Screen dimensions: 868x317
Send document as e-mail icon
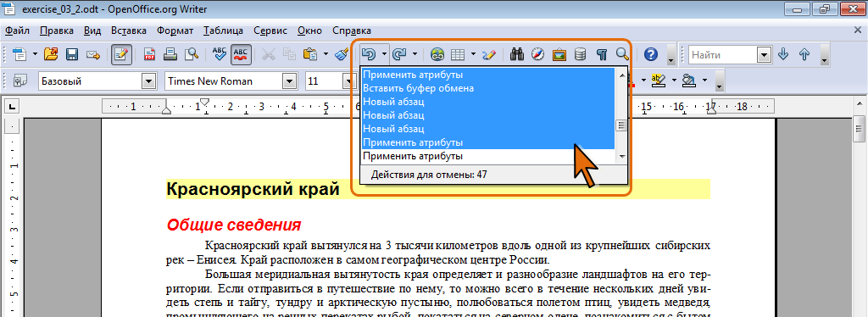click(92, 54)
